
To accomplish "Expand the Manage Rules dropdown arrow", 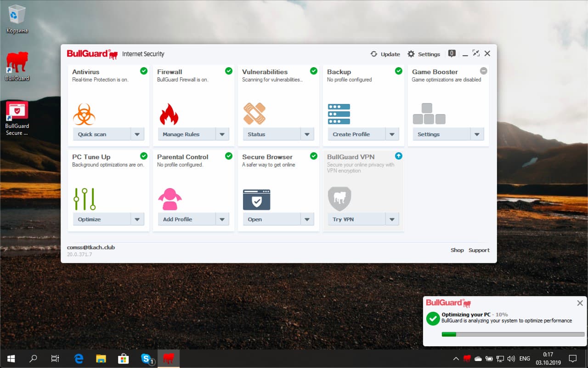I will [x=222, y=134].
